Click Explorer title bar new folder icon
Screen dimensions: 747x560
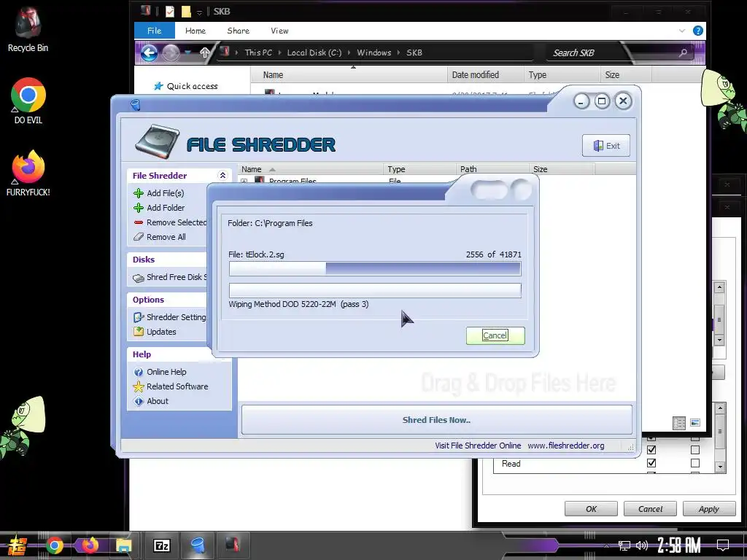click(x=186, y=12)
